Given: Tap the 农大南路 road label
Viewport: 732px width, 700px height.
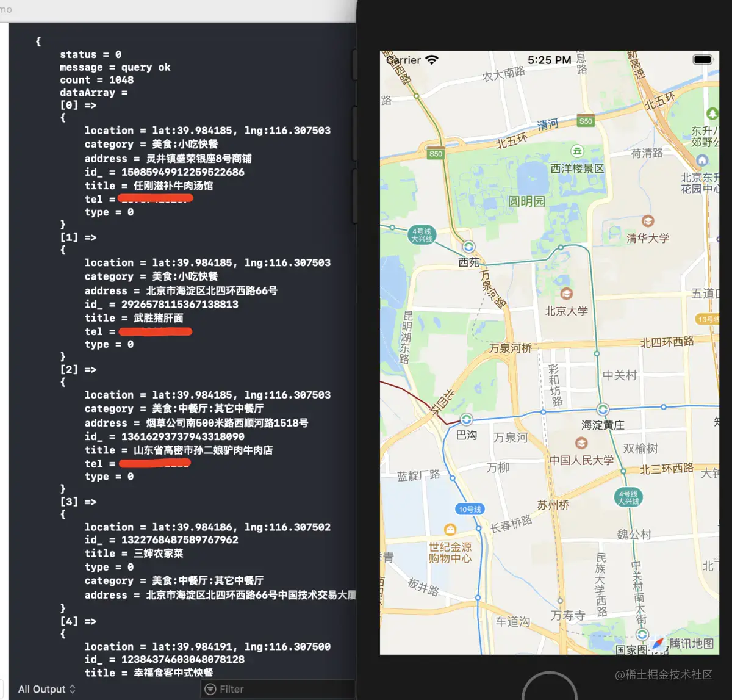Looking at the screenshot, I should click(504, 74).
